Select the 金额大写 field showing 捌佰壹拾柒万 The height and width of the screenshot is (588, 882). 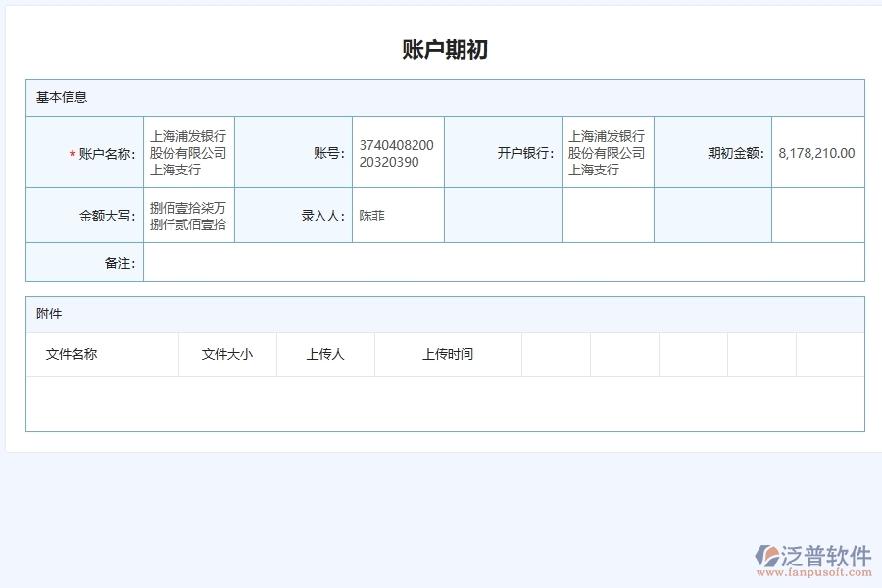188,216
